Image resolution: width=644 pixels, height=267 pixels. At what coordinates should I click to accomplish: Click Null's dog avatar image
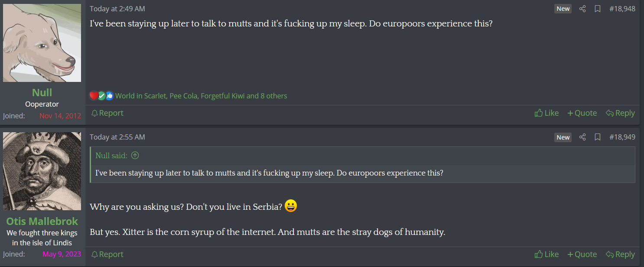point(42,43)
